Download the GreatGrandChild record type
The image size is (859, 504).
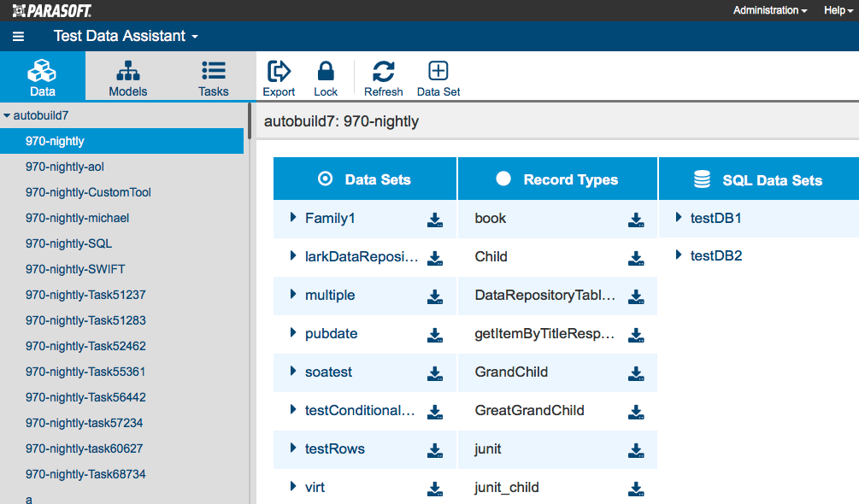[x=636, y=412]
